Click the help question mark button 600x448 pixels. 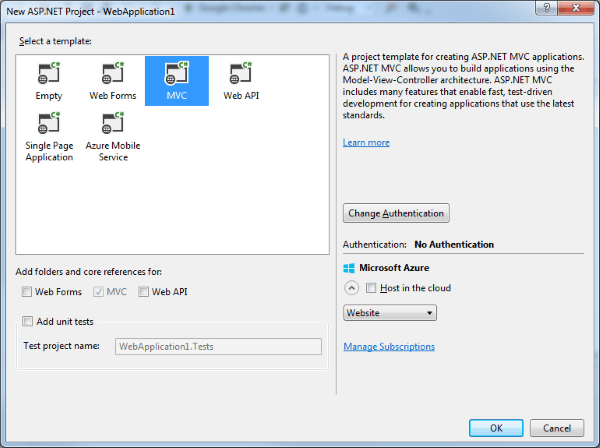tap(546, 8)
